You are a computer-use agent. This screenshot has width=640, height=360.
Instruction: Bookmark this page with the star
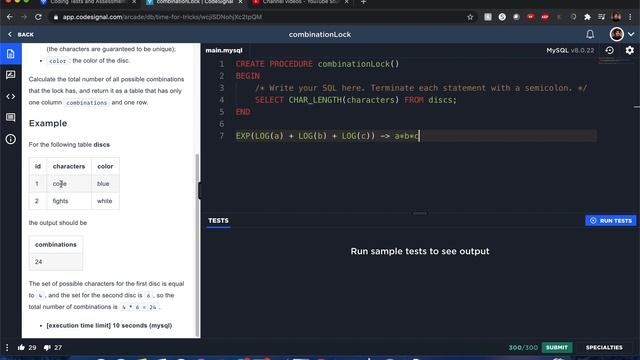[470, 17]
